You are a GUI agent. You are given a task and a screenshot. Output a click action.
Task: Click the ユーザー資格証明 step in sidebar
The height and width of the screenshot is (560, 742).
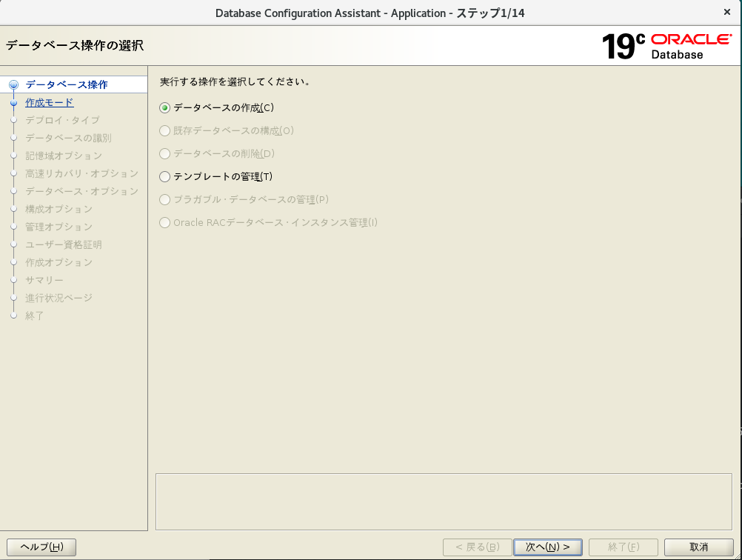[64, 244]
